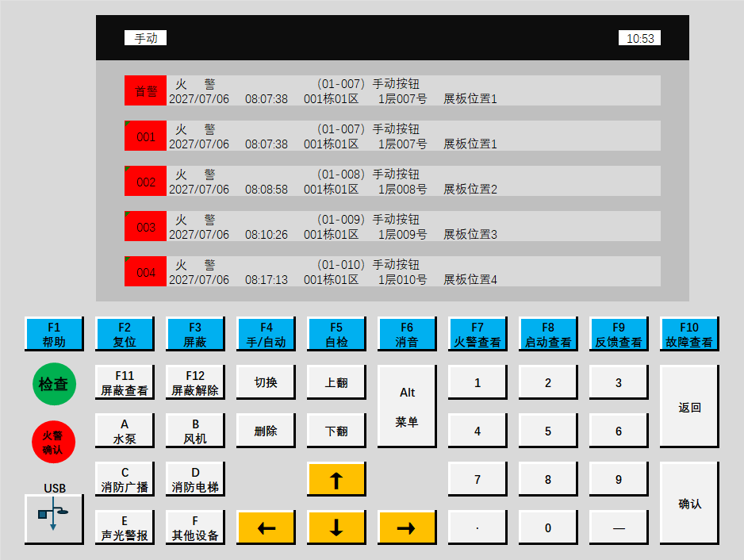
Task: Click the A 水泵 key
Action: pyautogui.click(x=125, y=431)
